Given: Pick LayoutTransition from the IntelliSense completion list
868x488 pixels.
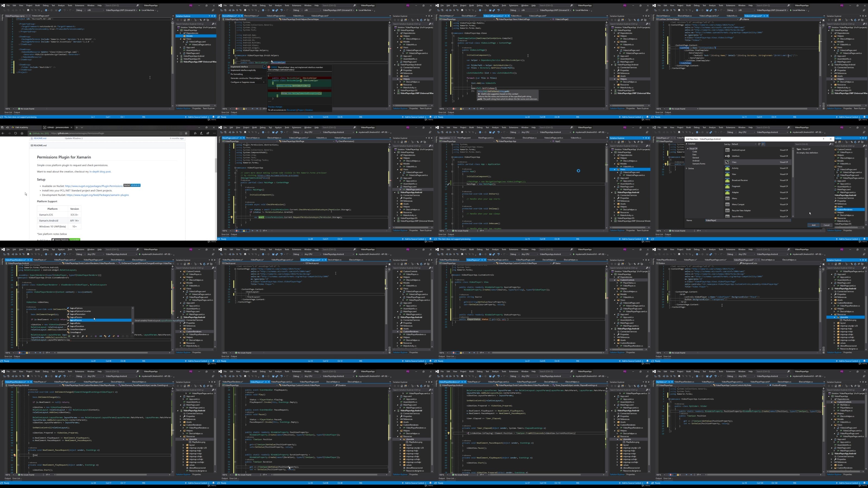Looking at the screenshot, I should point(77,326).
